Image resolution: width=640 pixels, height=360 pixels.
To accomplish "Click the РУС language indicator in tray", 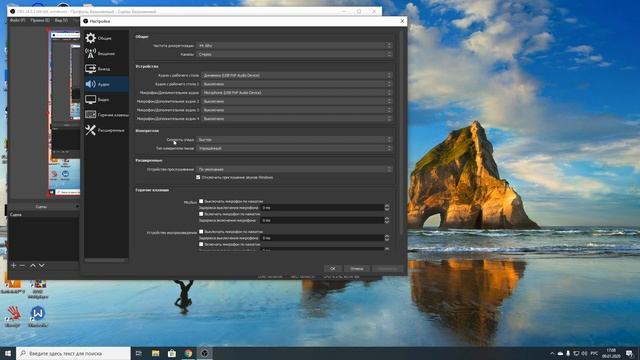I will click(x=595, y=353).
